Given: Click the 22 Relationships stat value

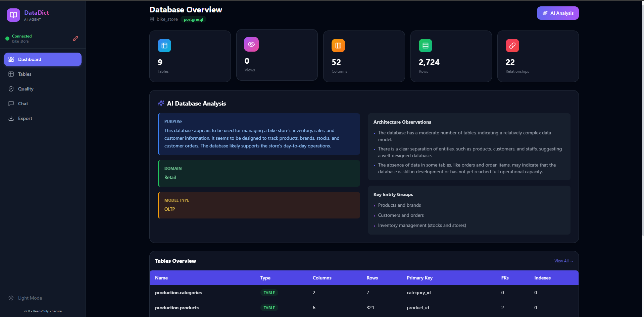Looking at the screenshot, I should click(x=510, y=62).
